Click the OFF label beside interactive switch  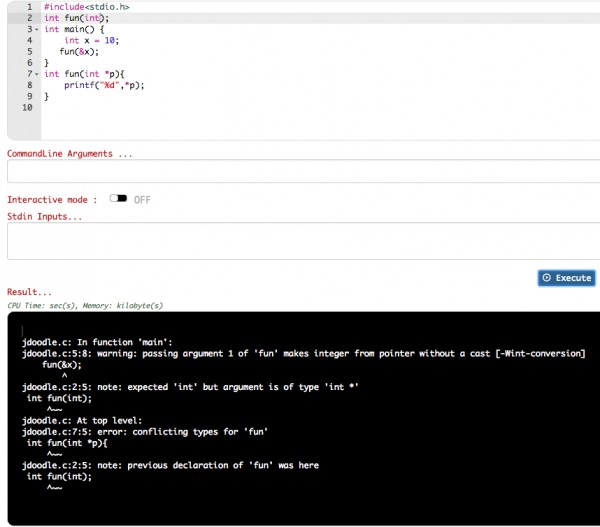(x=142, y=200)
